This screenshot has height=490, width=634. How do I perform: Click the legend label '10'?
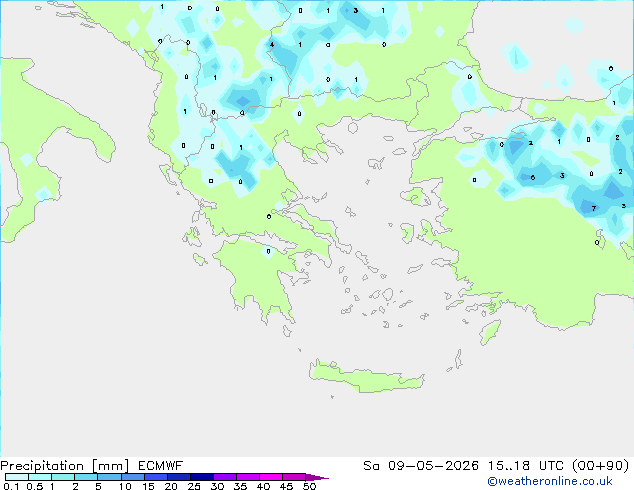pos(125,486)
